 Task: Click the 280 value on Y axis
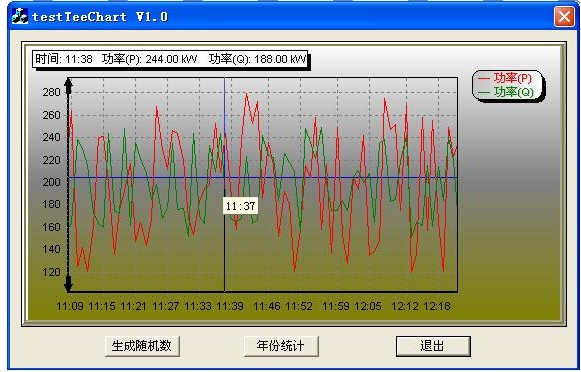[52, 92]
